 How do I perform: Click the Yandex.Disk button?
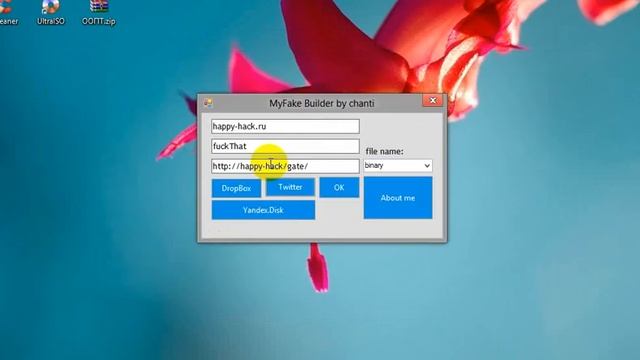coord(263,210)
